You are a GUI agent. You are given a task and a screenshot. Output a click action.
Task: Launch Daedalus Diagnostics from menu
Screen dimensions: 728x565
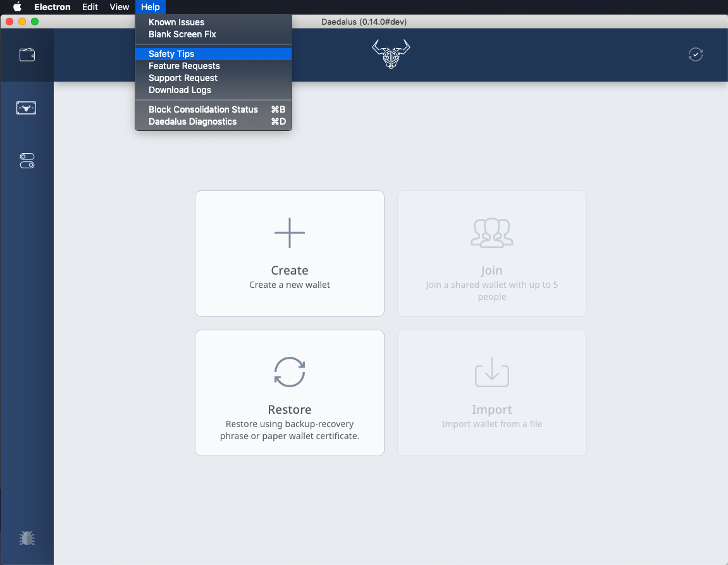coord(214,121)
